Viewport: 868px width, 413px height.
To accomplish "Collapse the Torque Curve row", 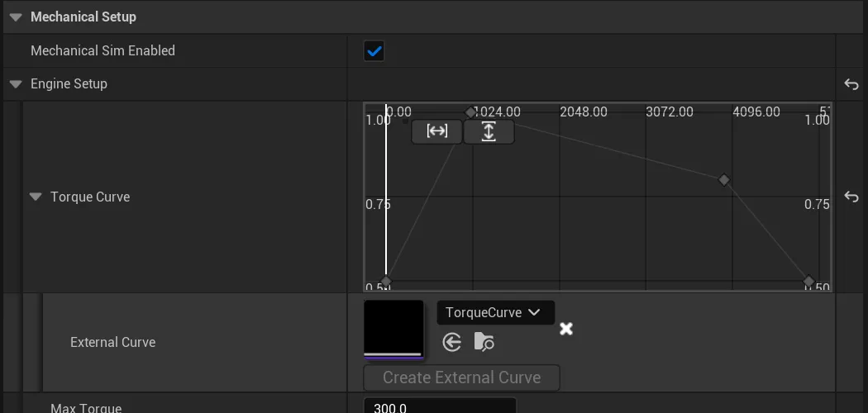I will tap(36, 197).
